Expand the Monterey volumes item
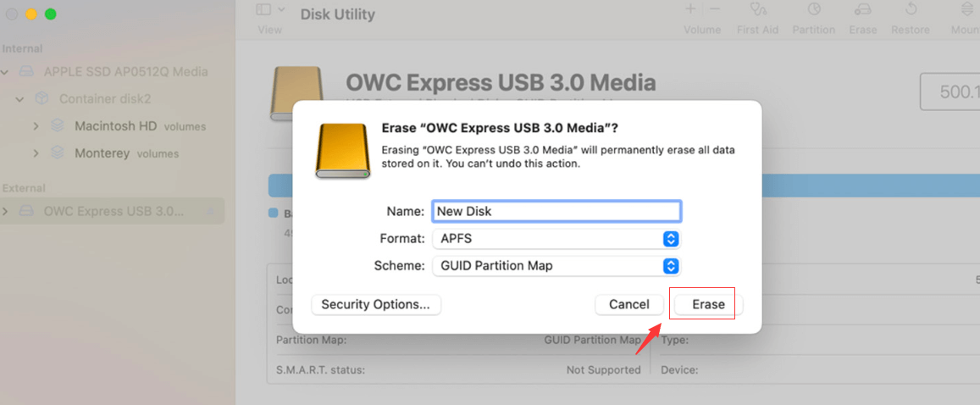 tap(36, 153)
